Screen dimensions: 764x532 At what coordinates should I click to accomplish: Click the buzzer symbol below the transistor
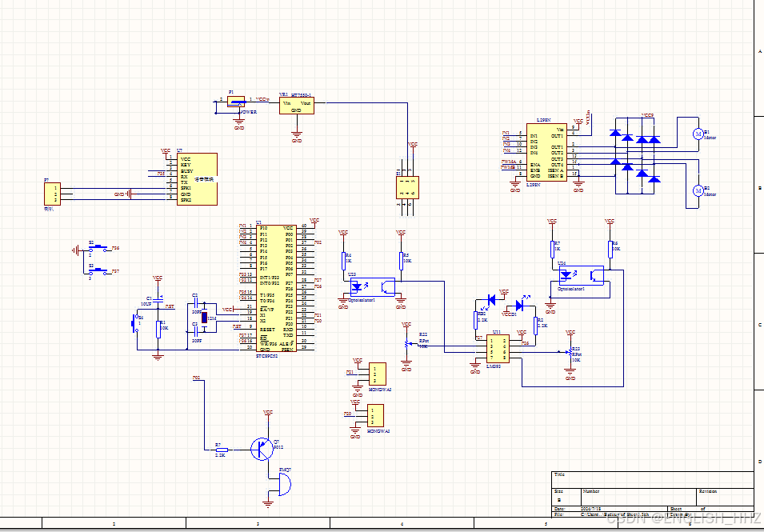(x=285, y=486)
